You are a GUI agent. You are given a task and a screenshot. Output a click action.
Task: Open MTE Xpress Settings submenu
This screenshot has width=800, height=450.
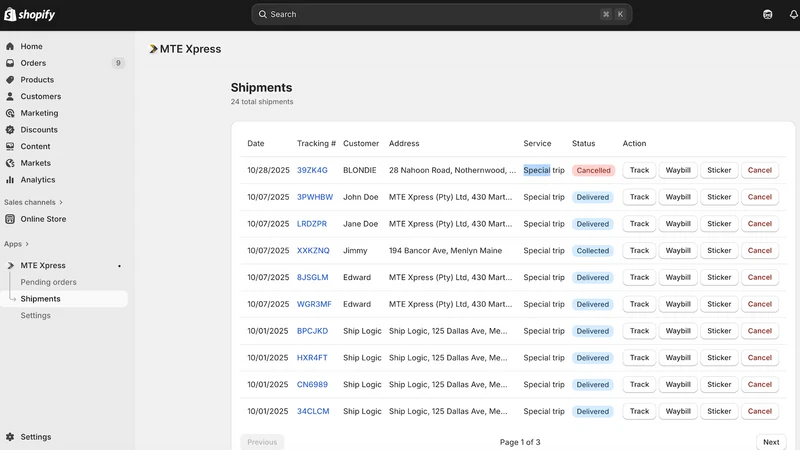[x=35, y=315]
